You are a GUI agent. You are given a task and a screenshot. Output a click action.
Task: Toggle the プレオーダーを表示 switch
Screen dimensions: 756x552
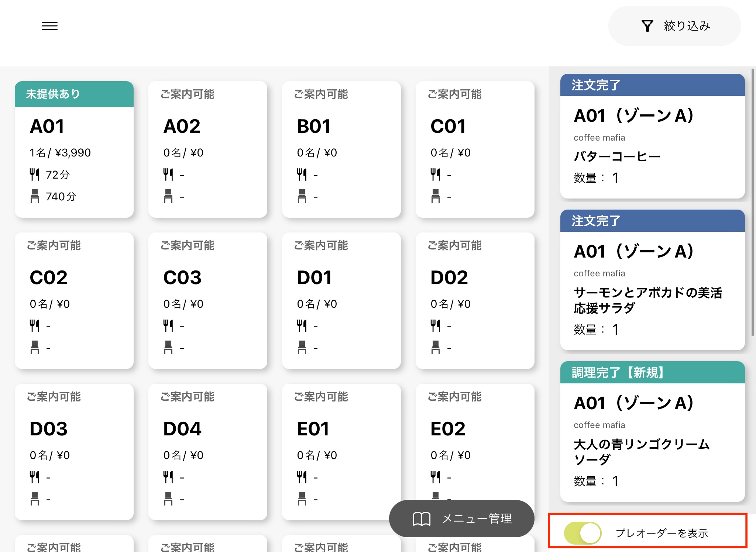click(x=583, y=533)
